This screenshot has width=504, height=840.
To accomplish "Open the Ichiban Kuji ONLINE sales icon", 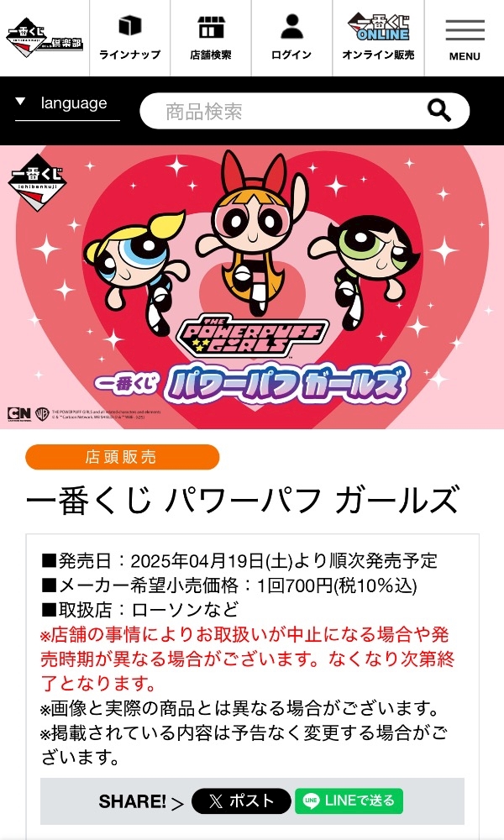I will coord(378,27).
